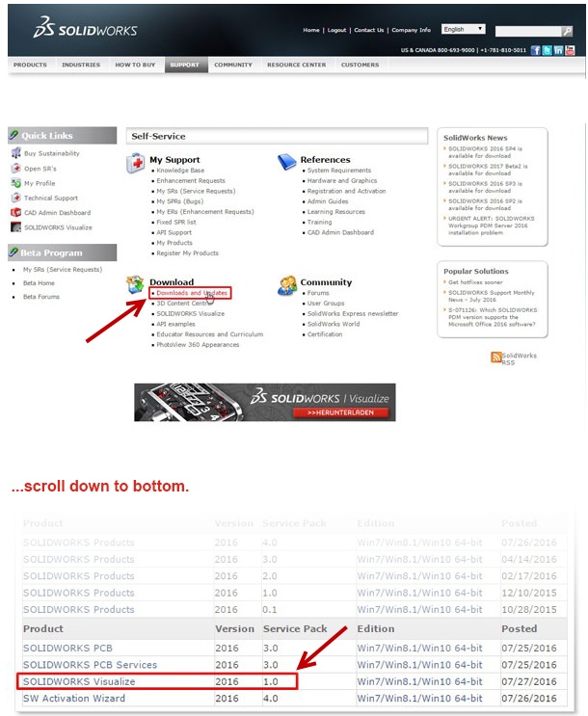Open the Beta Forums link
The width and height of the screenshot is (588, 716).
click(41, 297)
